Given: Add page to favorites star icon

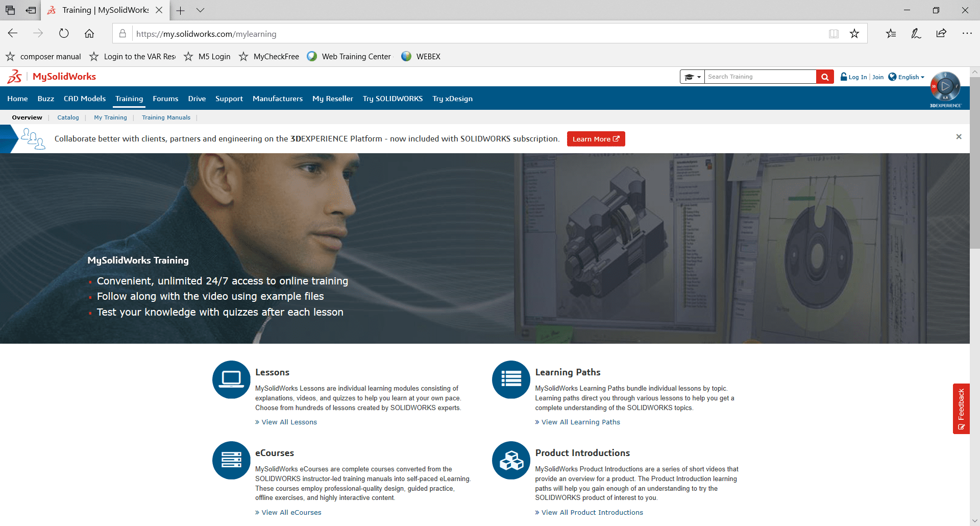Looking at the screenshot, I should click(854, 34).
